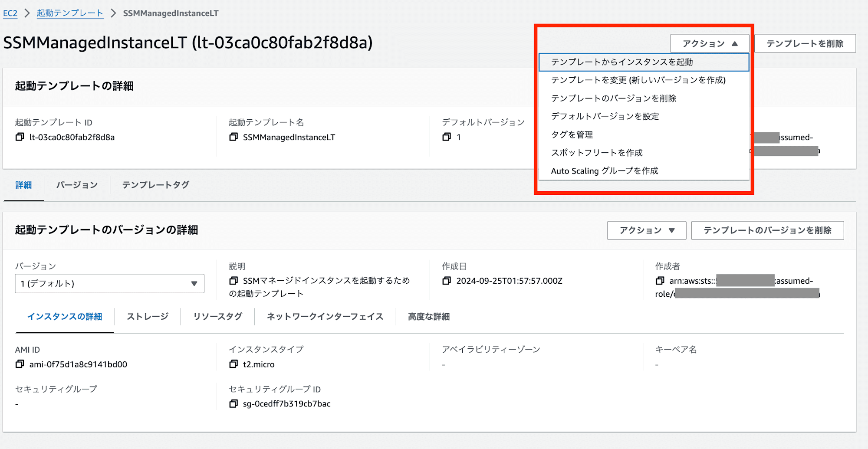
Task: Copy the launch template name SSMManagedInstanceLT
Action: [x=233, y=137]
